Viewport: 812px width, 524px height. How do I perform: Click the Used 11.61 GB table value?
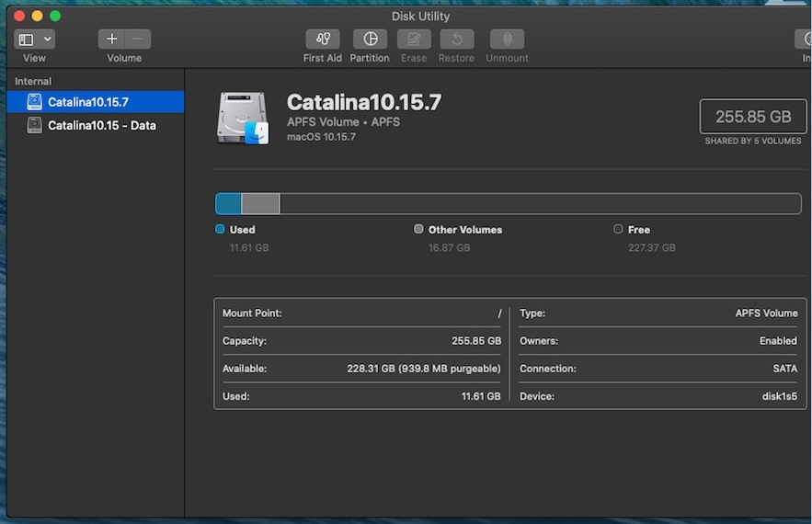[481, 396]
